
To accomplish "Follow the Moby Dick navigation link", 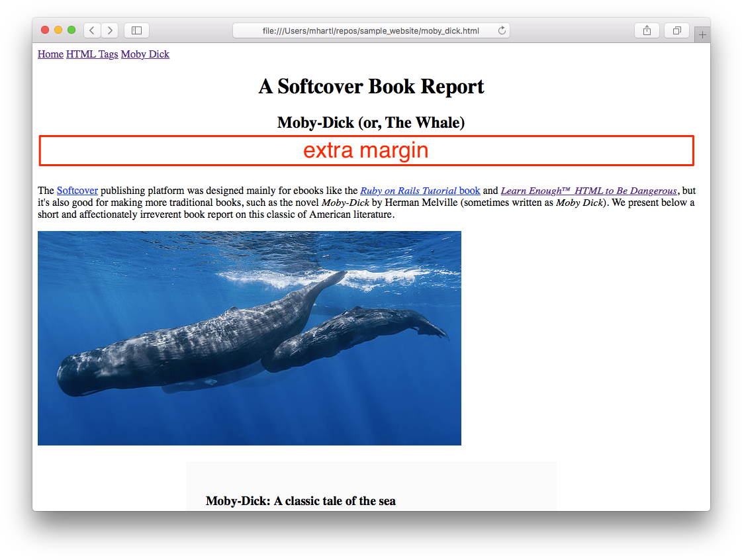I will coord(145,54).
